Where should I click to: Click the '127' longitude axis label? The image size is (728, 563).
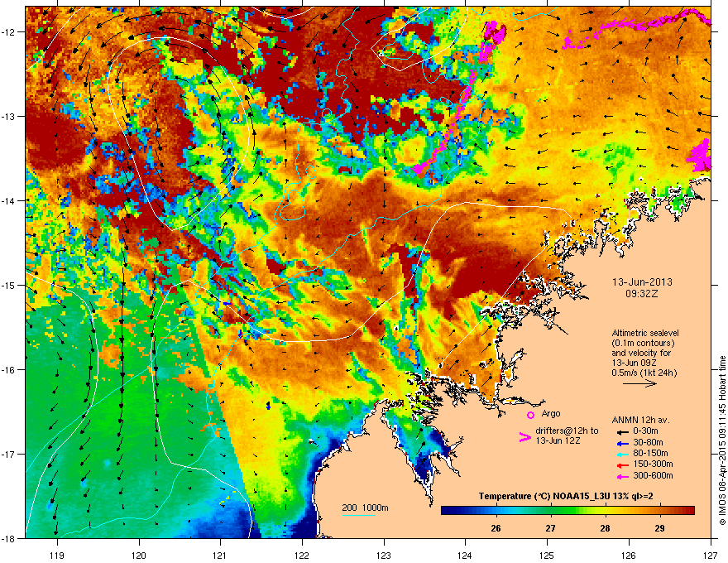(711, 555)
